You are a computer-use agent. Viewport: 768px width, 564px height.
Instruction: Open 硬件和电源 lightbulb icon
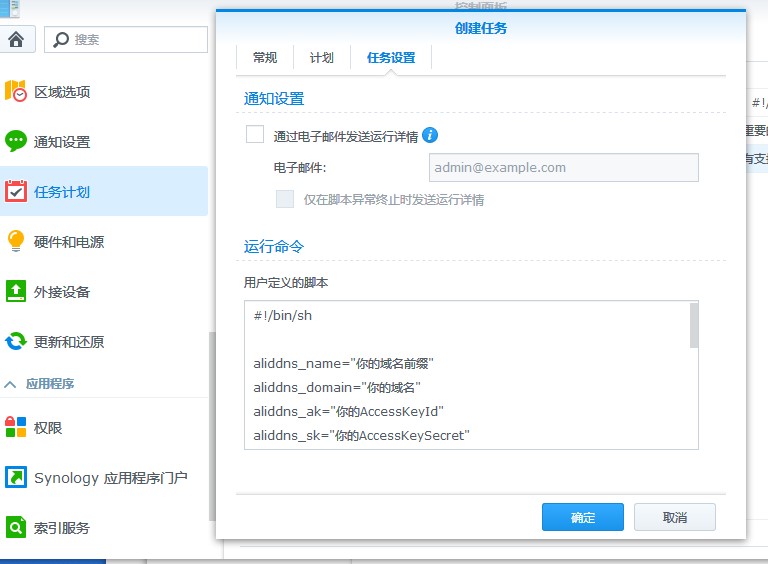click(16, 242)
